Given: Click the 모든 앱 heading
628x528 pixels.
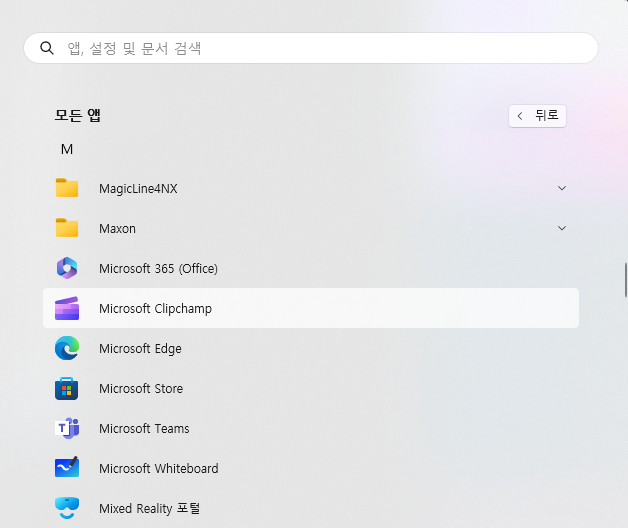Looking at the screenshot, I should (78, 115).
